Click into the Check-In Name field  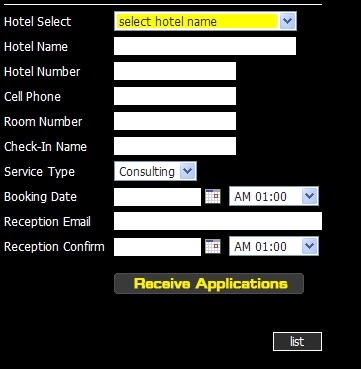(x=175, y=146)
